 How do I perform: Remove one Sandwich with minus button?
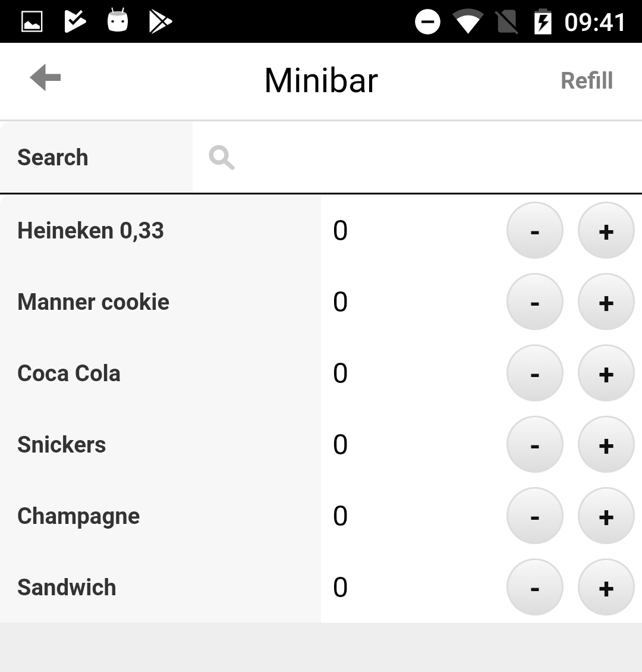(534, 587)
